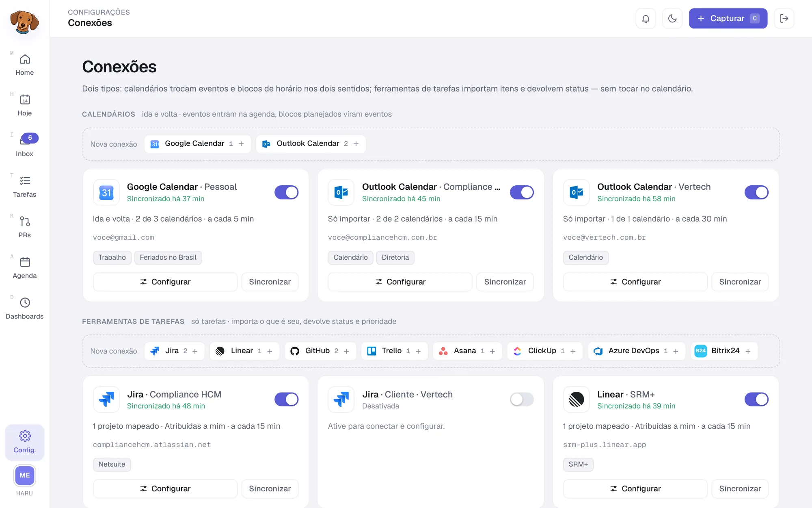Click compliancehcm.atlassian.net domain text
This screenshot has width=812, height=508.
pyautogui.click(x=152, y=445)
